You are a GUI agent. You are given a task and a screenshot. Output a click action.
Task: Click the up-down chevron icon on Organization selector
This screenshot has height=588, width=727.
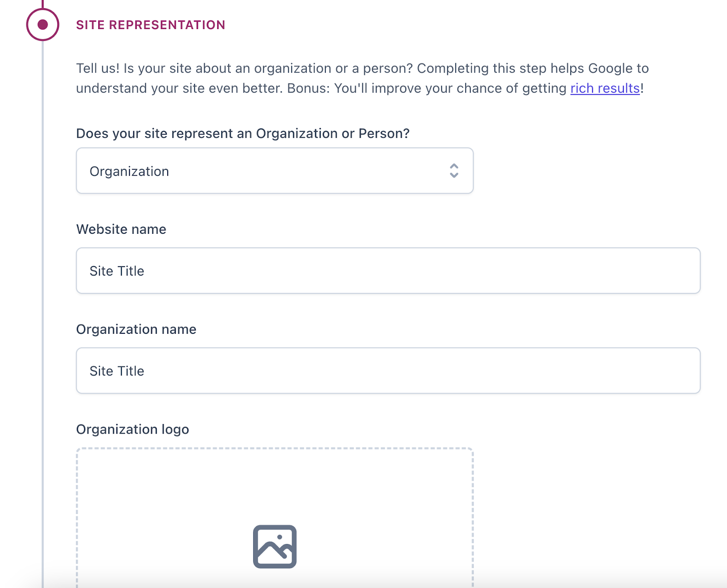[454, 171]
